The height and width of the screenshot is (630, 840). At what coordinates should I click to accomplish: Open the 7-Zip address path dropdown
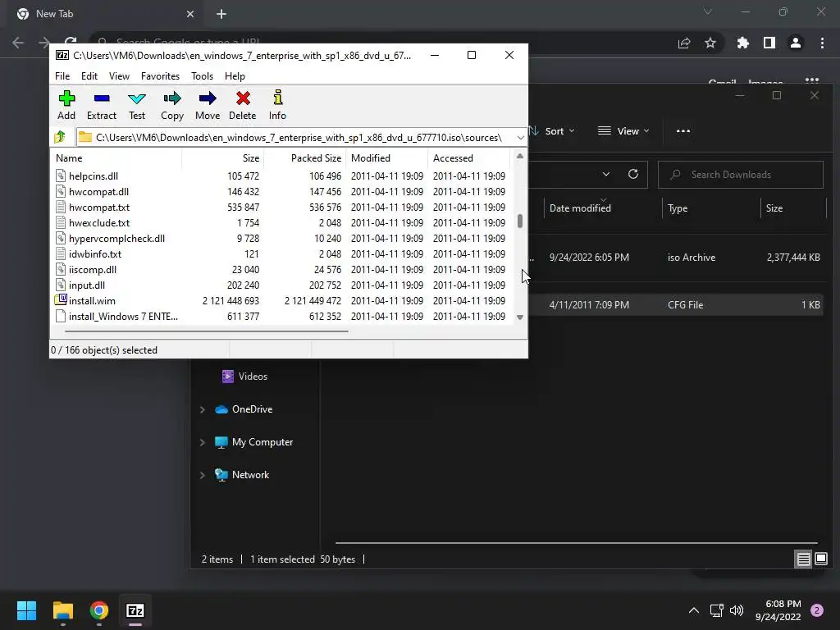point(520,138)
